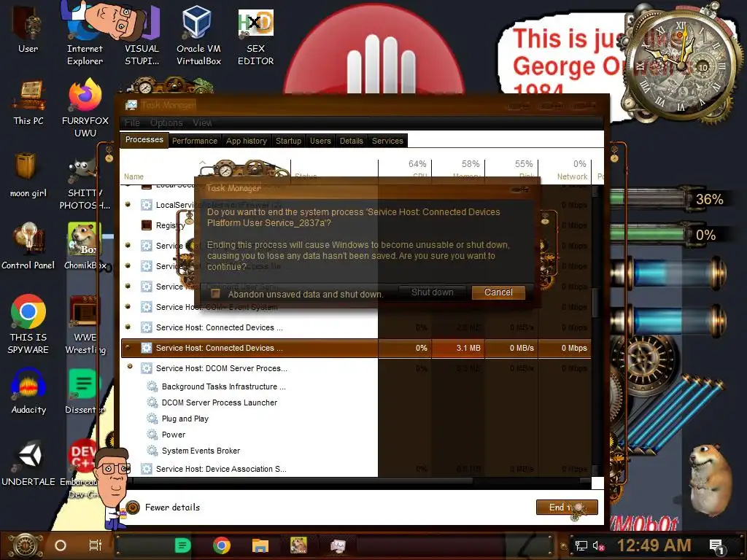The image size is (747, 560).
Task: Click Fewer details in Task Manager
Action: 163,507
